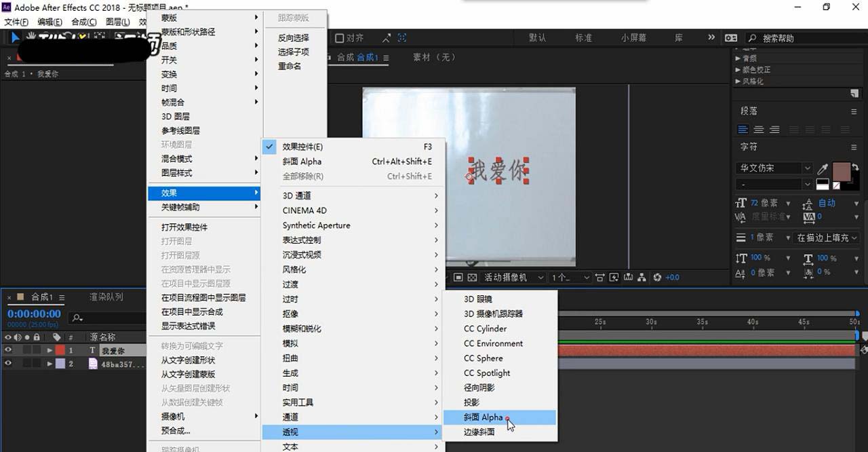
Task: Lock layer 1 in the timeline
Action: [x=36, y=350]
